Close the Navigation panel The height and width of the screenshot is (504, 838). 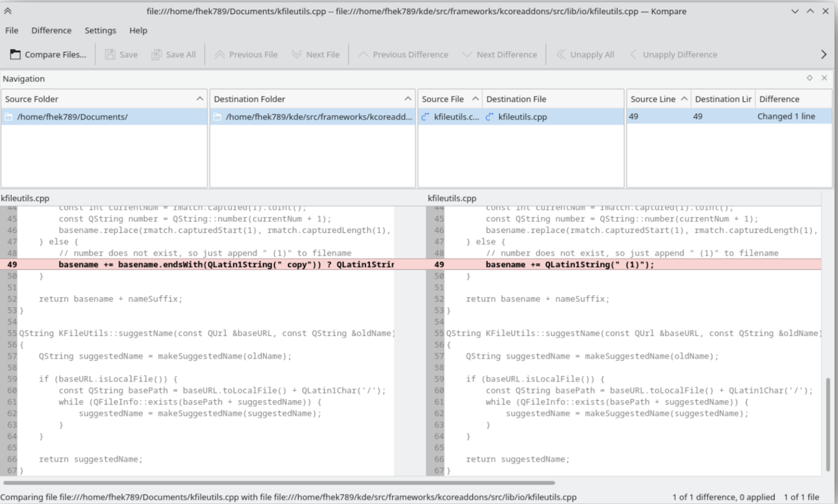824,78
